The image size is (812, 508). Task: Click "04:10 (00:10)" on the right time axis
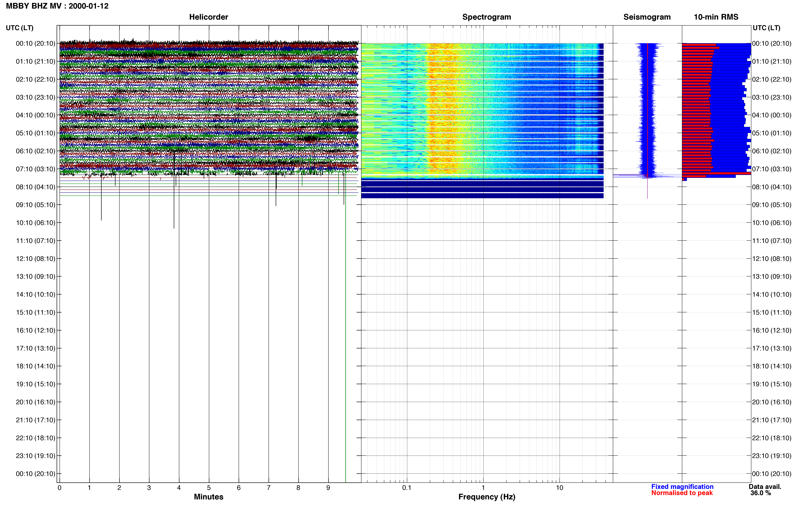click(x=772, y=115)
